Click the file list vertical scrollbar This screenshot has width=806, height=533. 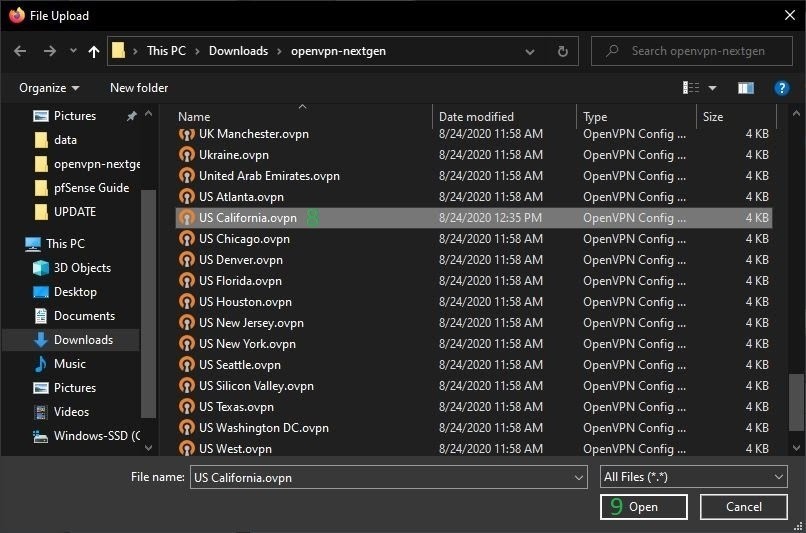(796, 400)
